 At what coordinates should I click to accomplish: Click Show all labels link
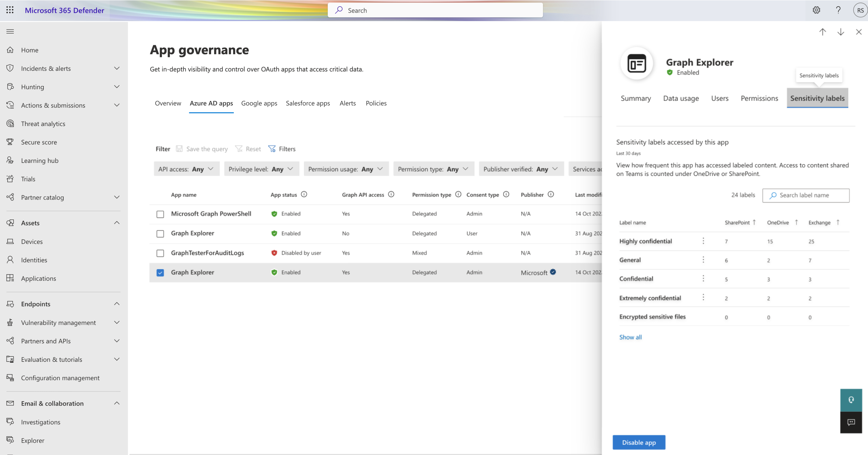click(630, 337)
